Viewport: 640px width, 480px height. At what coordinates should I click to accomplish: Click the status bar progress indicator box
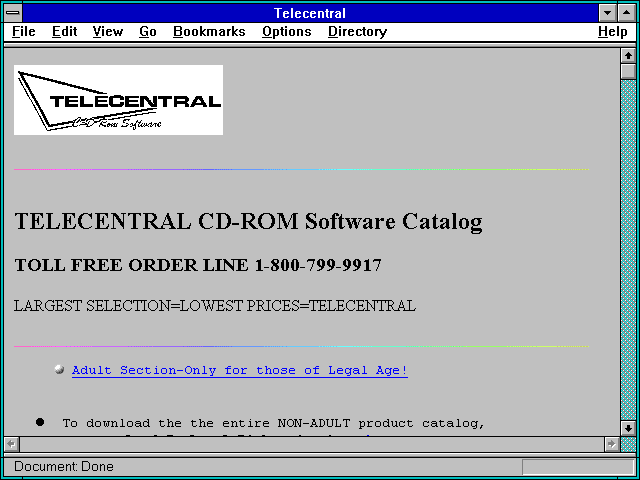coord(578,467)
